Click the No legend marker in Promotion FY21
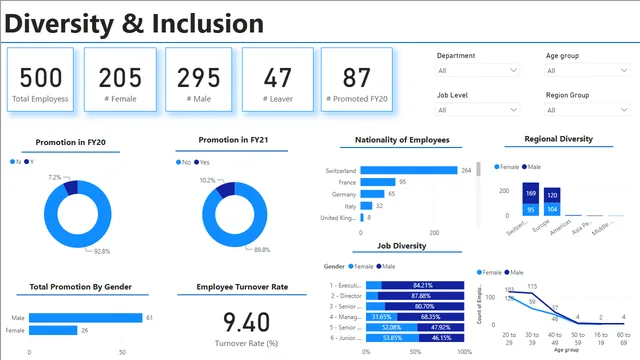 tap(178, 162)
